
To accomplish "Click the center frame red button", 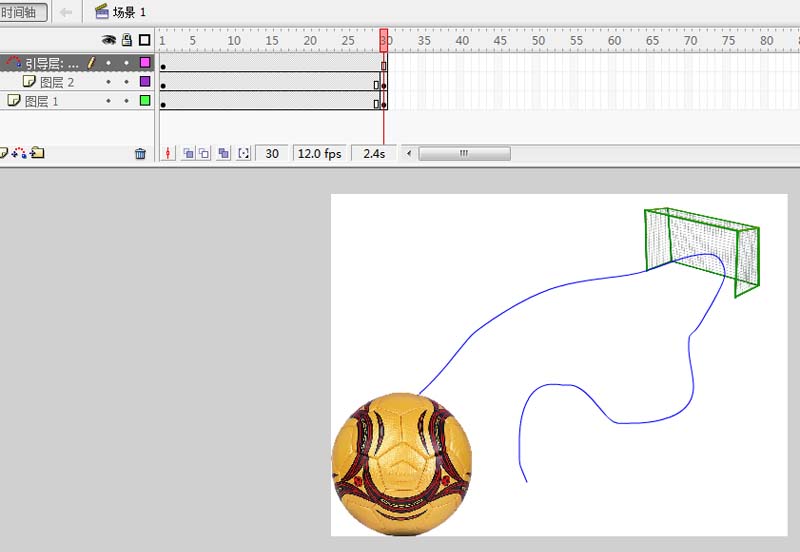I will pyautogui.click(x=168, y=153).
